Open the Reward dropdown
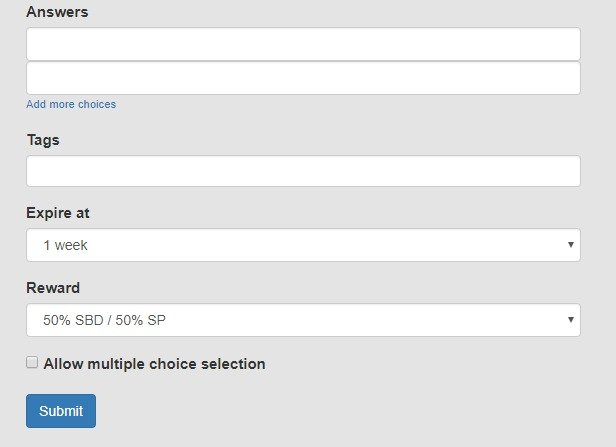Screen dimensions: 616x447 tap(303, 320)
